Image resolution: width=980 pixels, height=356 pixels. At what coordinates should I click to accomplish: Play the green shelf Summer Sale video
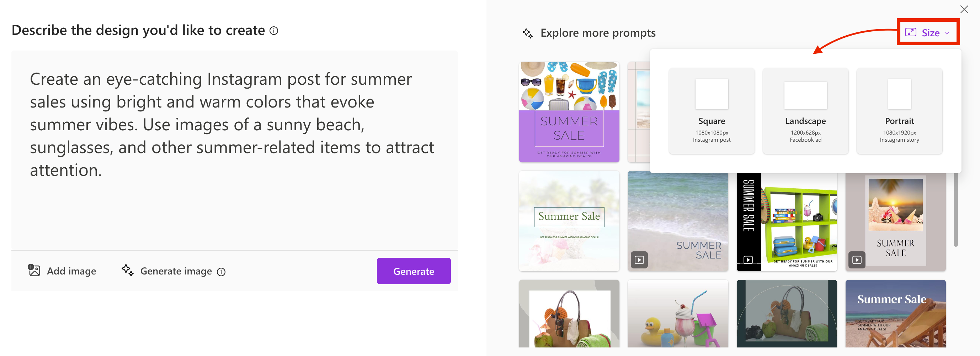click(x=748, y=260)
